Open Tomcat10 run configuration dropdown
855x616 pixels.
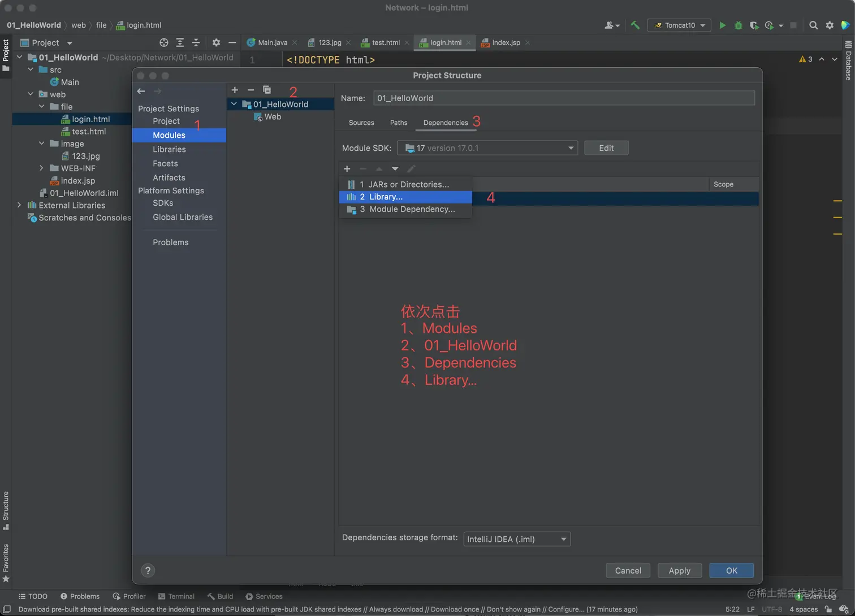pos(679,25)
